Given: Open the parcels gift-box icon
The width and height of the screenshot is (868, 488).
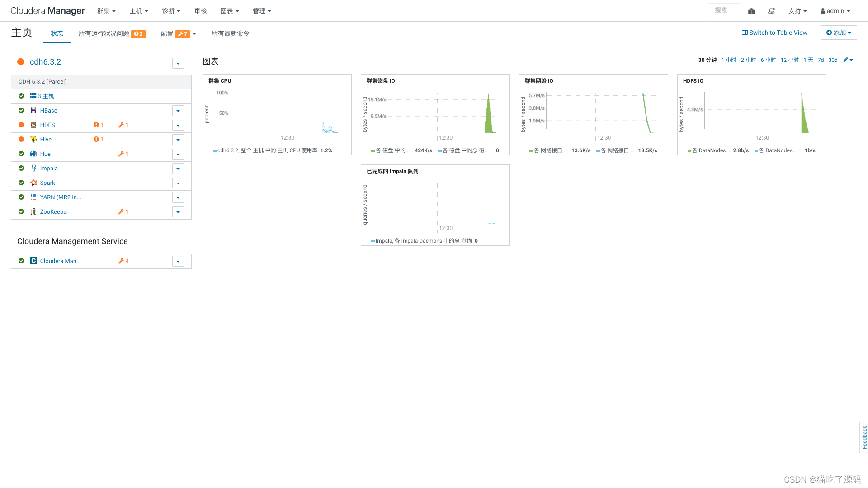Looking at the screenshot, I should (x=751, y=11).
